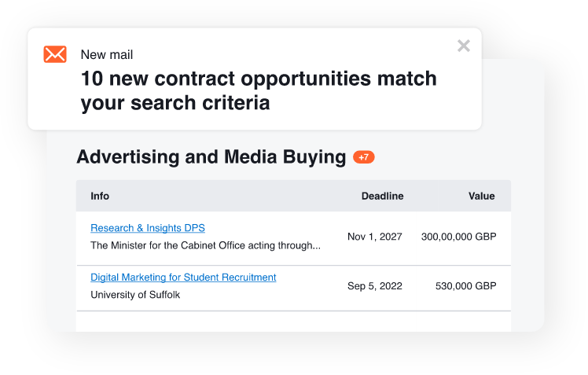Click the orange mail envelope icon
Image resolution: width=588 pixels, height=375 pixels.
pyautogui.click(x=55, y=54)
